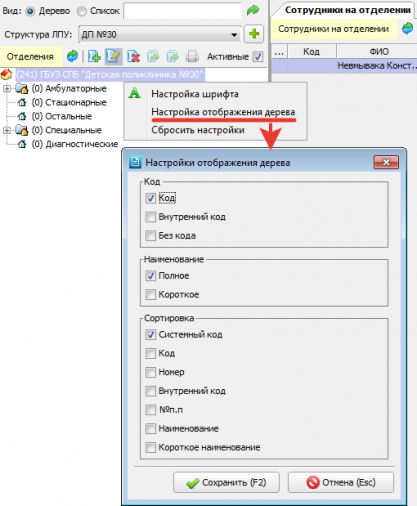Screen dimensions: 417x506
Task: Click the delete department icon
Action: click(133, 56)
